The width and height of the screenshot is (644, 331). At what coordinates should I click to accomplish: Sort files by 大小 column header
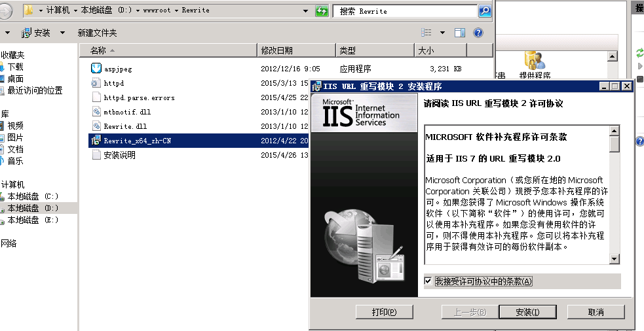(x=441, y=50)
